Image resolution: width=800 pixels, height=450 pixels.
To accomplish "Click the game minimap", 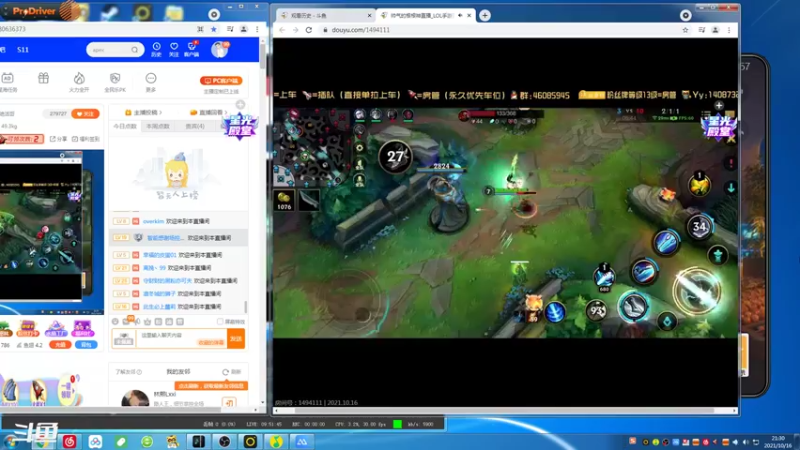I will point(312,147).
